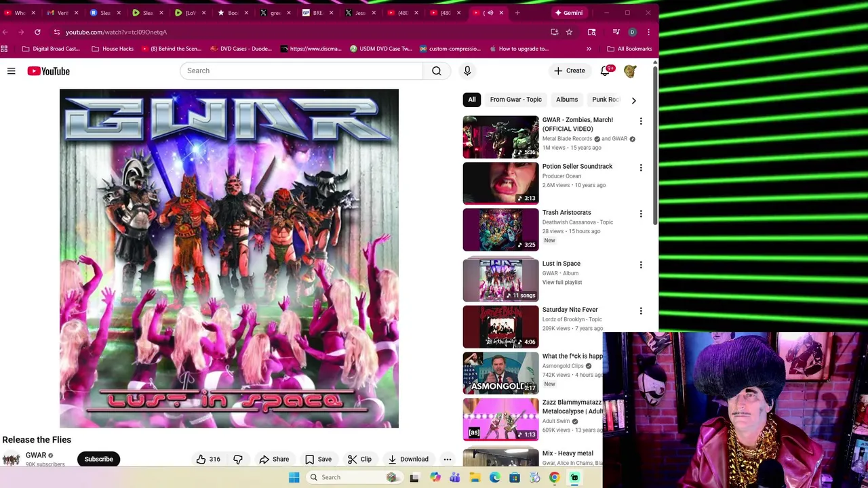The image size is (868, 488).
Task: Open Chrome profile D avatar
Action: (632, 32)
